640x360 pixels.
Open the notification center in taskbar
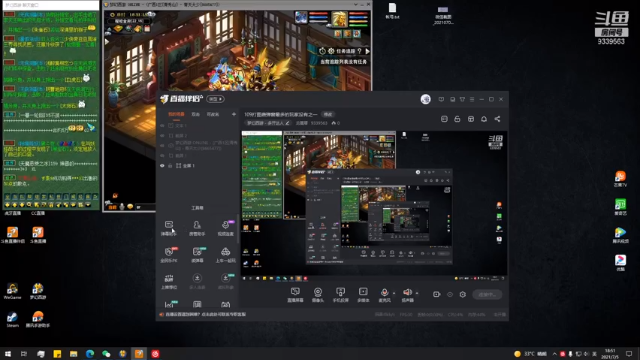pos(629,354)
